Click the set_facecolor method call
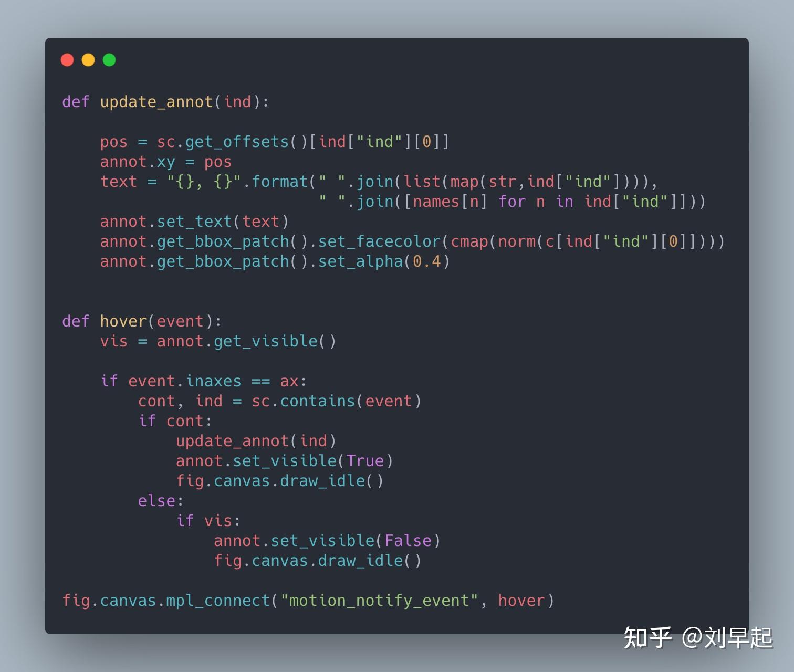The width and height of the screenshot is (794, 672). (379, 241)
